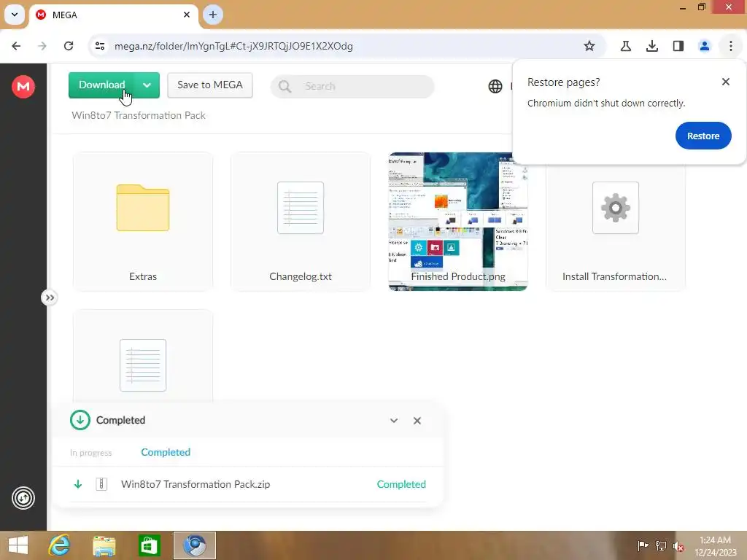This screenshot has width=747, height=560.
Task: Dismiss the Restore pages popup
Action: (726, 82)
